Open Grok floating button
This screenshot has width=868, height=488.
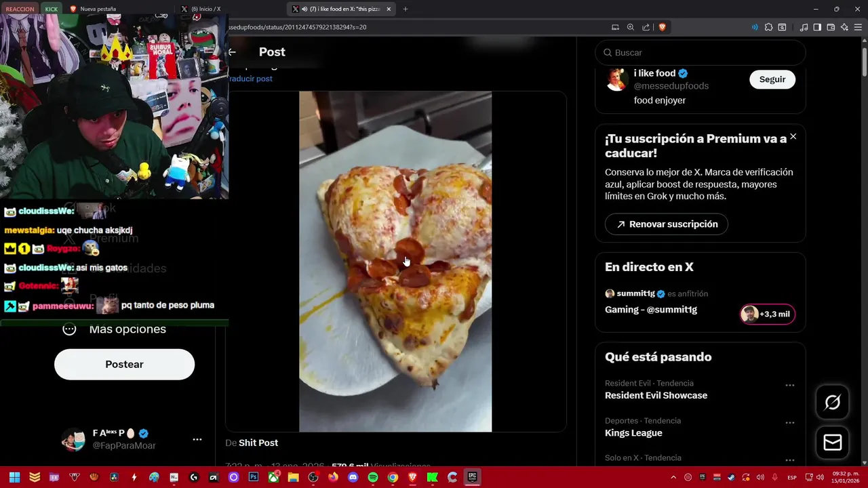[x=832, y=403]
